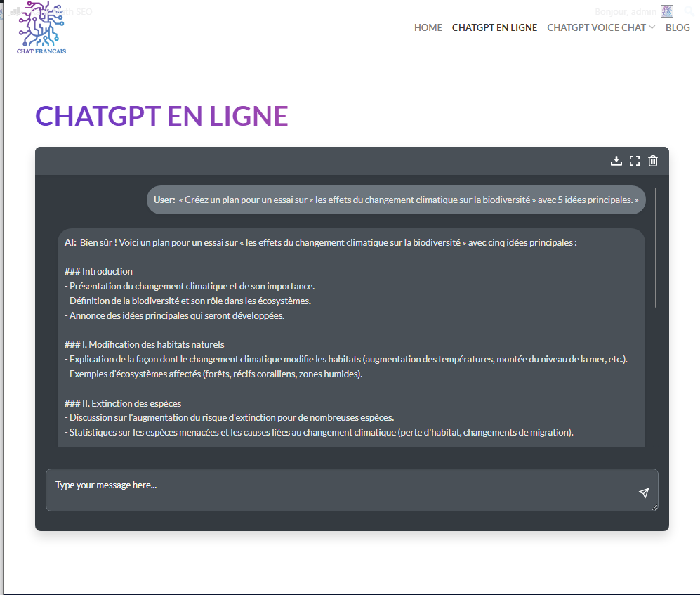Screen dimensions: 700x595
Task: Click the admin avatar icon
Action: (667, 11)
